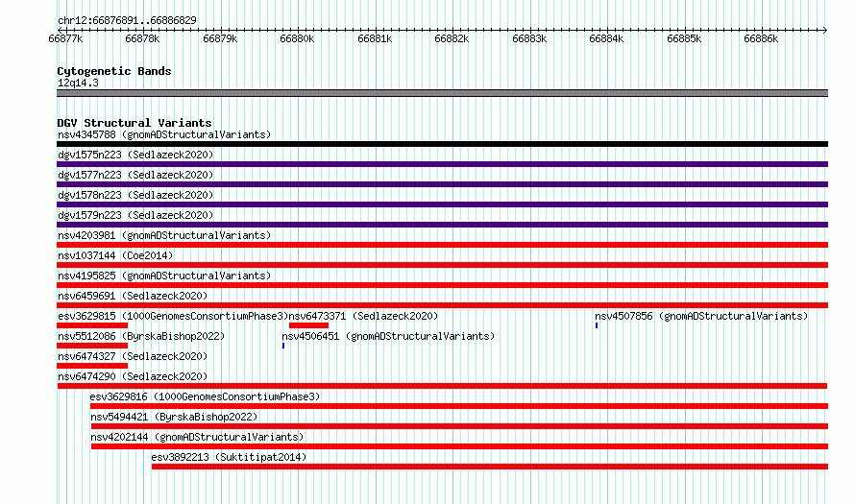855x504 pixels.
Task: Click the small blue nsv4506451 marker
Action: pos(283,346)
